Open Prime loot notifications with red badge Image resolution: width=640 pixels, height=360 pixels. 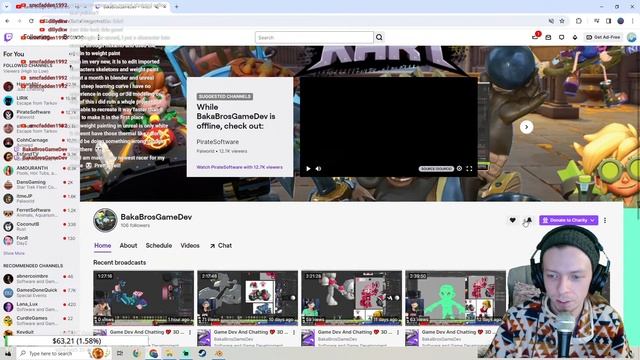[535, 37]
